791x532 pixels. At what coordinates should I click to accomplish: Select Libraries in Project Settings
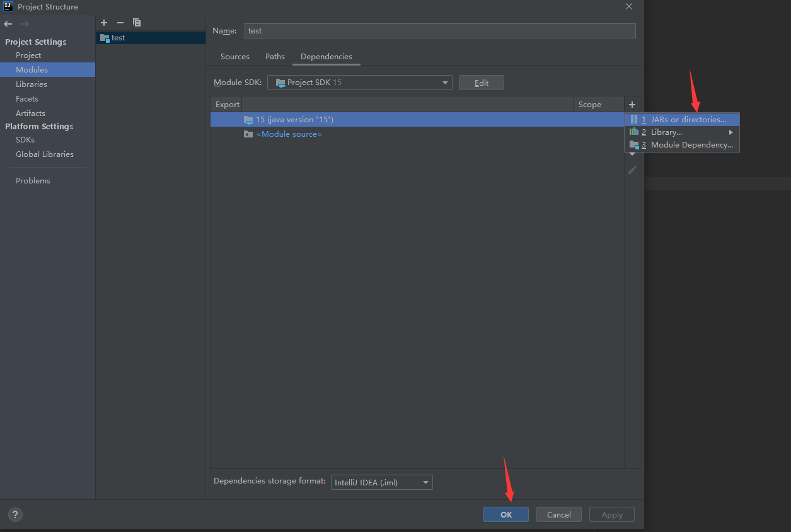point(32,84)
